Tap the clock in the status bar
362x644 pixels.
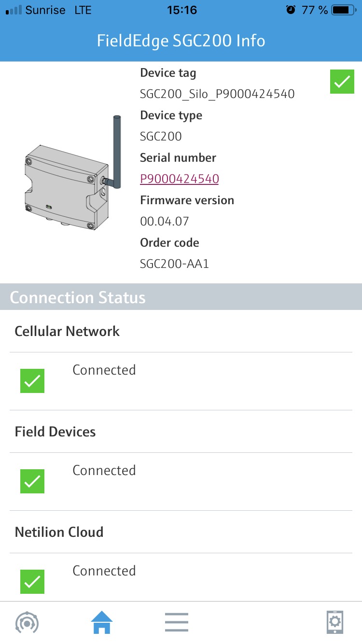[x=181, y=10]
